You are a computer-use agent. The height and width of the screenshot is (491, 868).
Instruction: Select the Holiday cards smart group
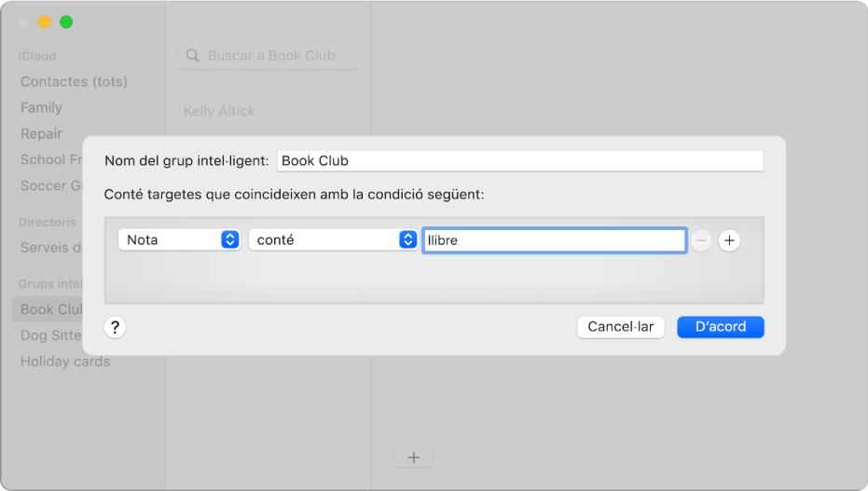click(65, 361)
